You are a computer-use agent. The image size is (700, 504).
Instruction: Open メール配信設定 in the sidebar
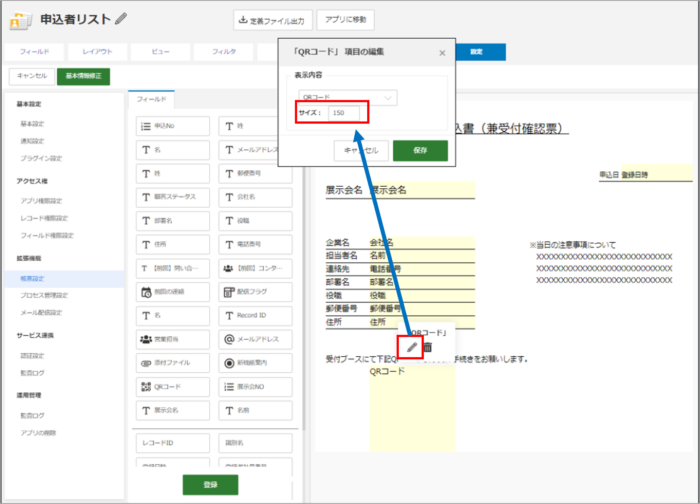tap(41, 312)
